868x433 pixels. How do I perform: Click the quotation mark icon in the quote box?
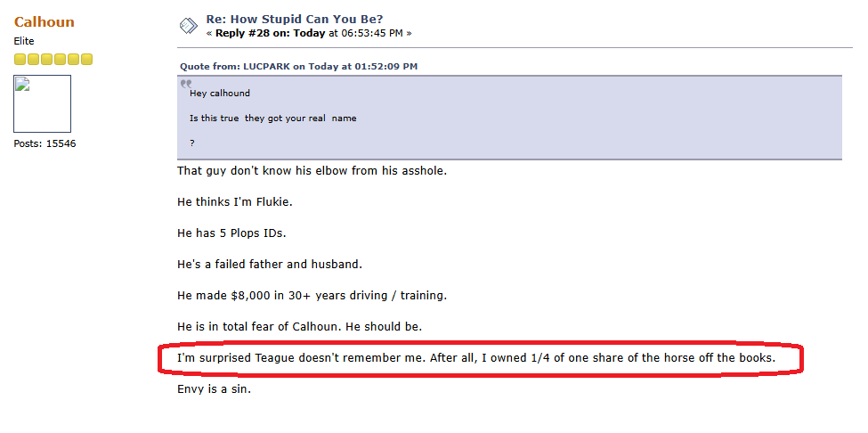(186, 85)
